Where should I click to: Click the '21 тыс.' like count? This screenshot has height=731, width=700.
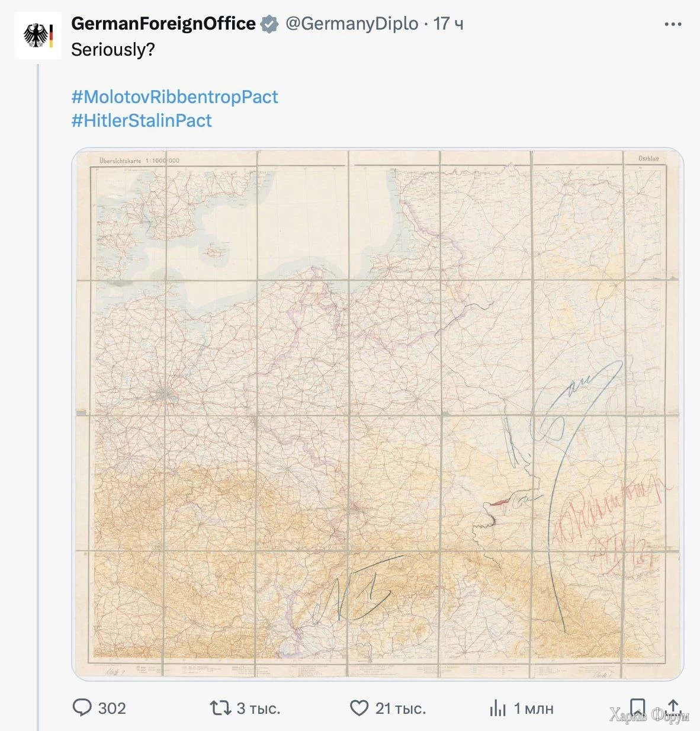[x=400, y=708]
